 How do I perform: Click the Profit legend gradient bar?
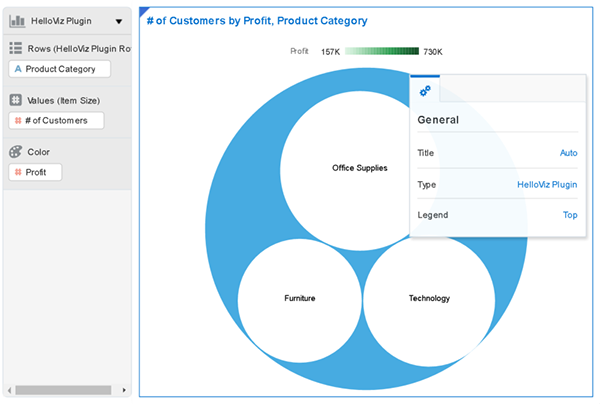382,51
